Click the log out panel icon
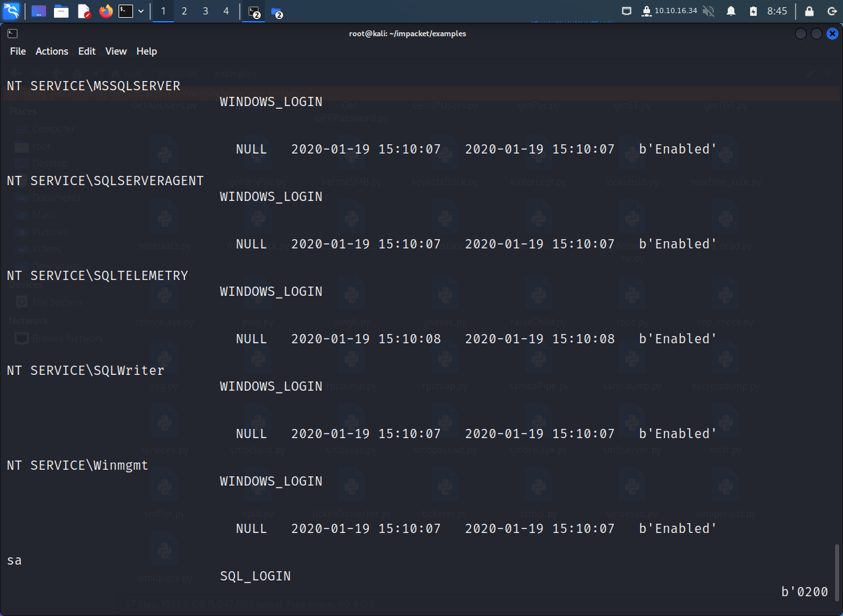843x616 pixels. tap(832, 11)
